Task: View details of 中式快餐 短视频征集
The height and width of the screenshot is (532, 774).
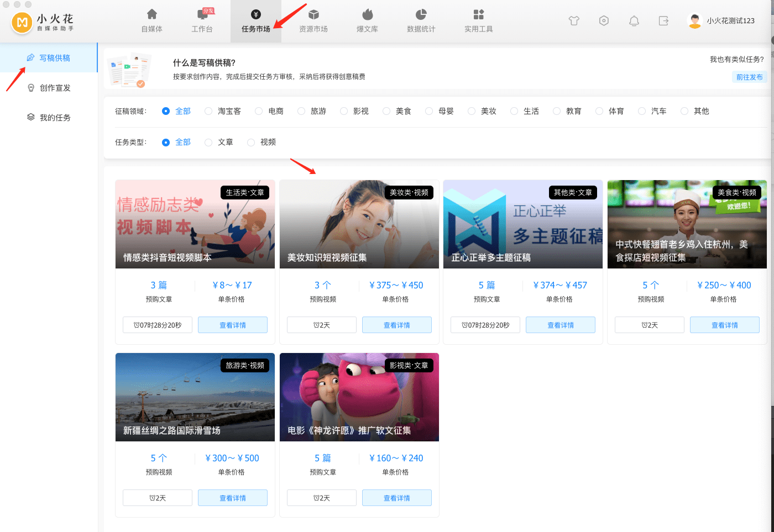Action: (725, 325)
